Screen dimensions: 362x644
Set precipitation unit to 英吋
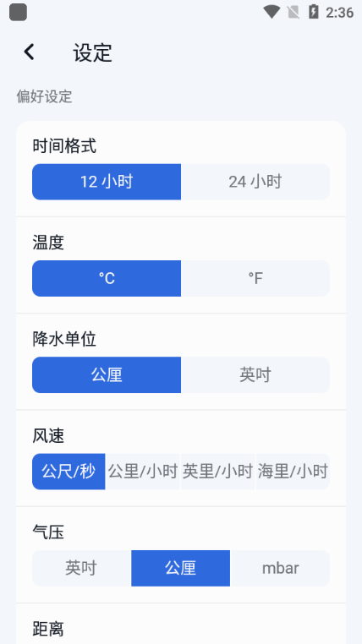[255, 375]
